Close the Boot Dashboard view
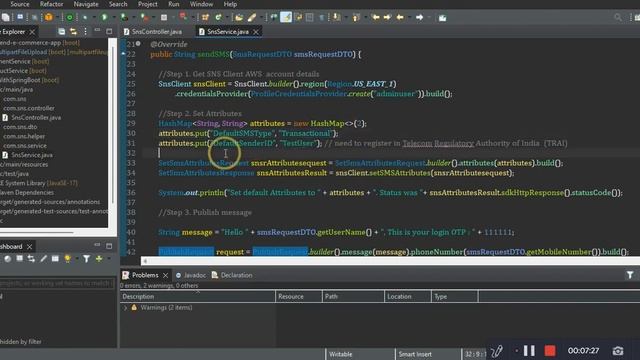The height and width of the screenshot is (360, 640). [x=29, y=247]
